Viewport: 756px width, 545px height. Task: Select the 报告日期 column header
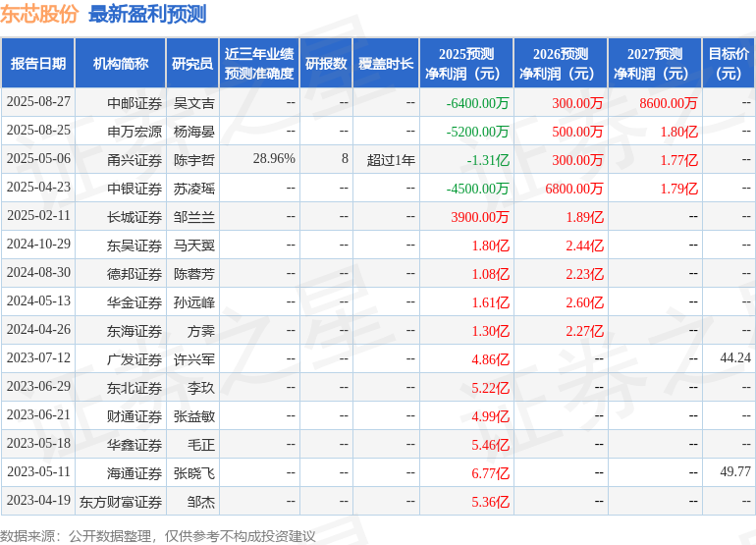38,63
